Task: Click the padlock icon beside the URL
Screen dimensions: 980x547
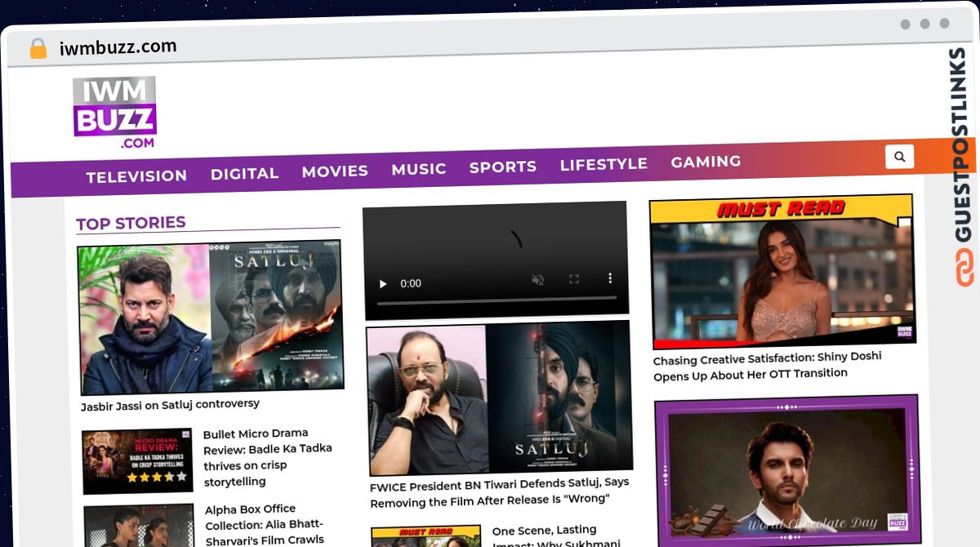Action: click(38, 49)
